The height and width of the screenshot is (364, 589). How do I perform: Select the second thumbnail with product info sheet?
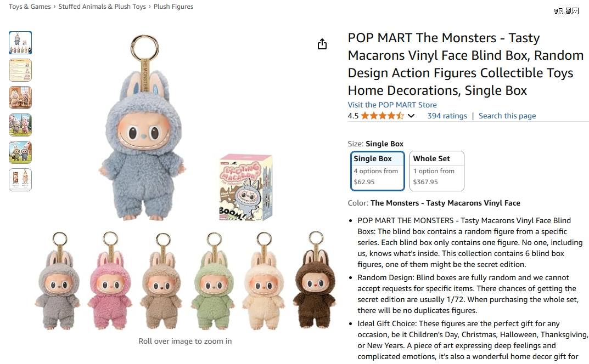(x=20, y=70)
